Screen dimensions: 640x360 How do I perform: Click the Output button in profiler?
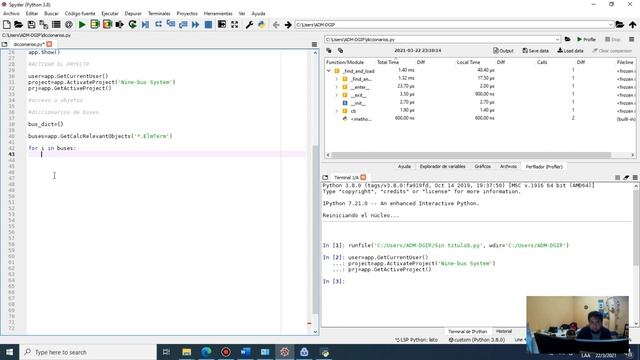(x=503, y=51)
